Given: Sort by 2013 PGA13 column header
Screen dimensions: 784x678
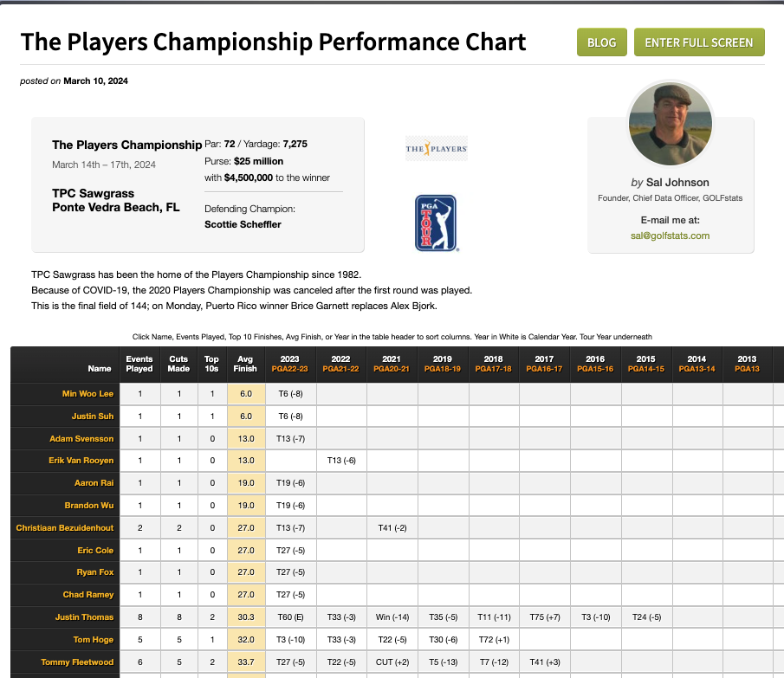Looking at the screenshot, I should click(747, 364).
